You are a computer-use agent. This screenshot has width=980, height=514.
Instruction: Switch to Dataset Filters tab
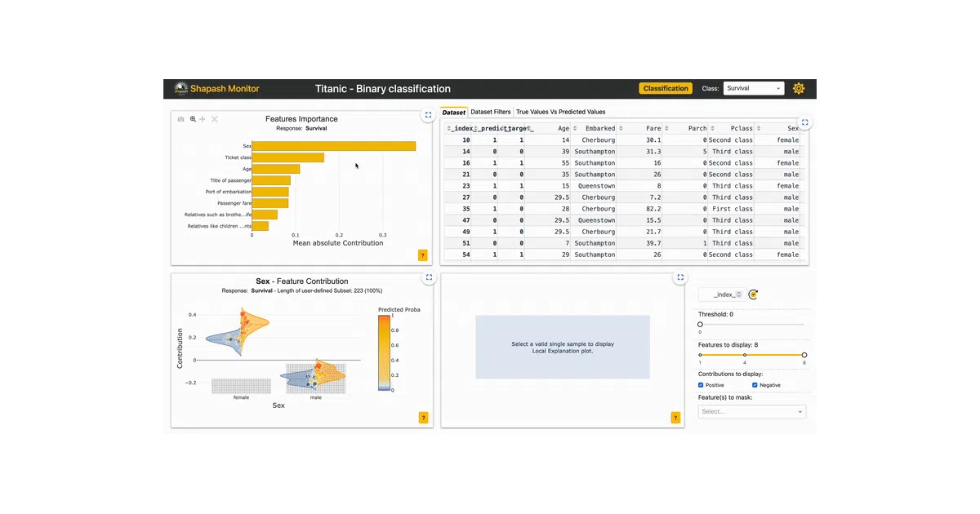(491, 112)
